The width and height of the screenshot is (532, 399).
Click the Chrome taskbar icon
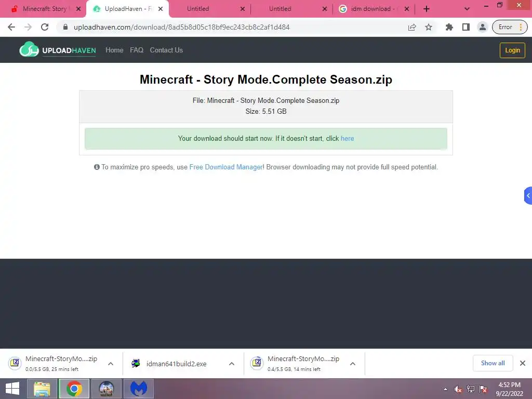pyautogui.click(x=74, y=389)
